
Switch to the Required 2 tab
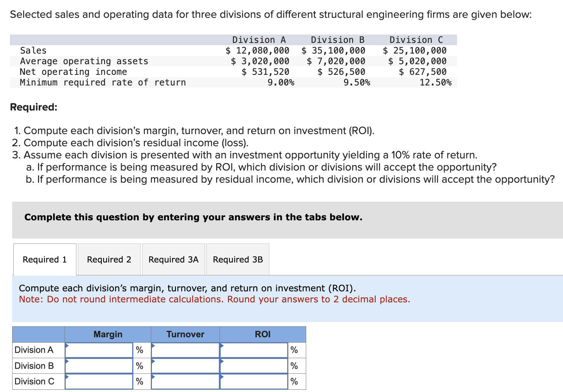[109, 259]
